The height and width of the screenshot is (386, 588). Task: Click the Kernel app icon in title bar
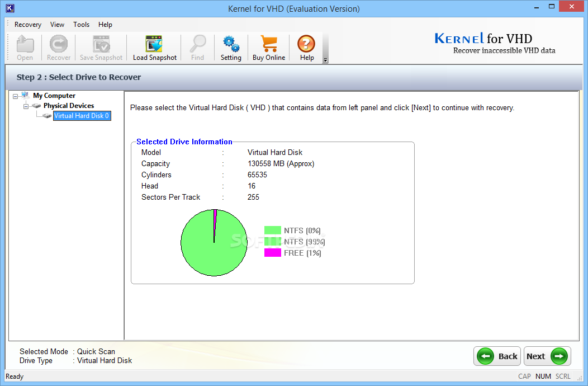[x=10, y=8]
